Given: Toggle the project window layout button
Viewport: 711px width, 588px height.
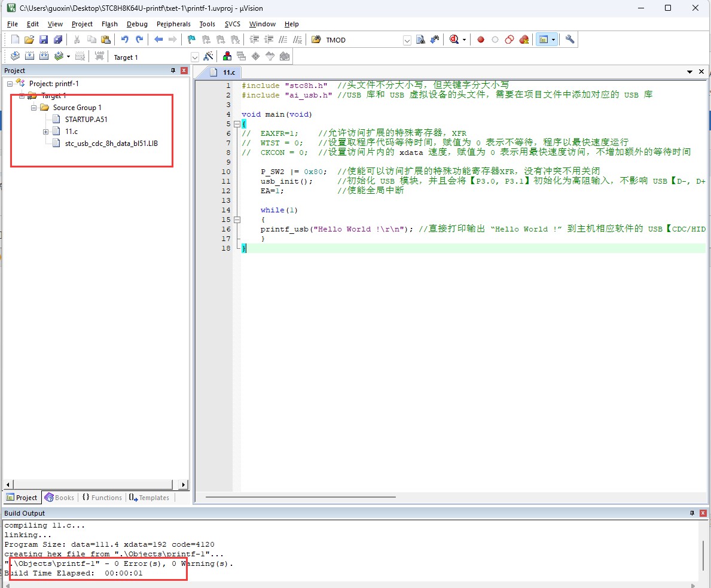Looking at the screenshot, I should coord(543,39).
